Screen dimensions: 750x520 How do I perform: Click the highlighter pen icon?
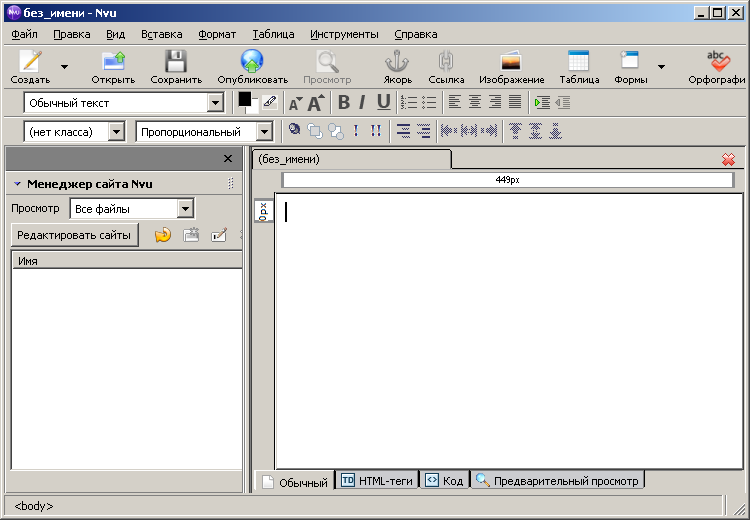[270, 101]
